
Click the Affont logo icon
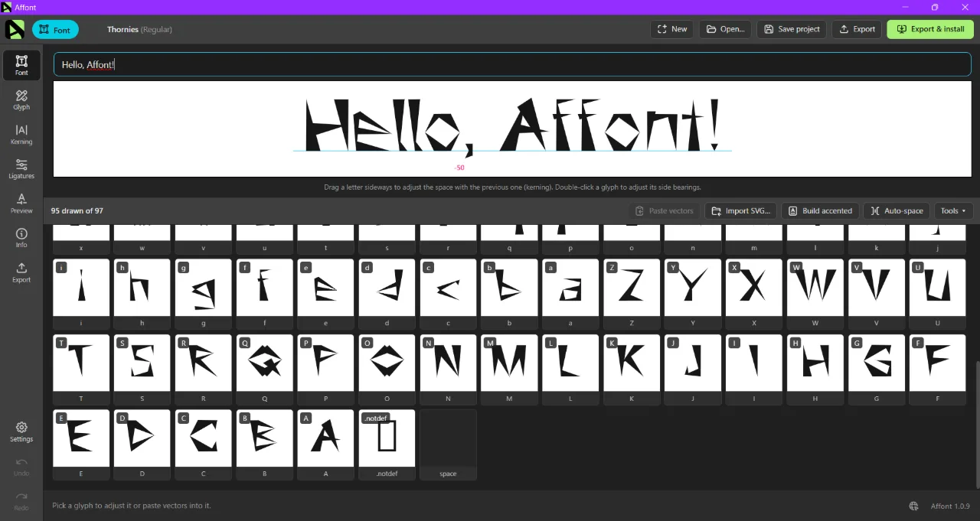pyautogui.click(x=15, y=29)
